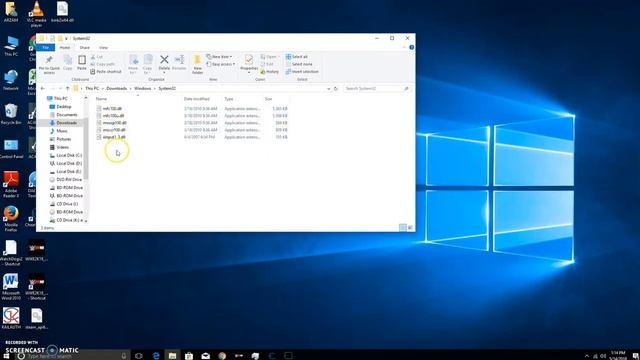Expand the Properties options arrow
Screen dimensions: 640x360
coord(249,73)
